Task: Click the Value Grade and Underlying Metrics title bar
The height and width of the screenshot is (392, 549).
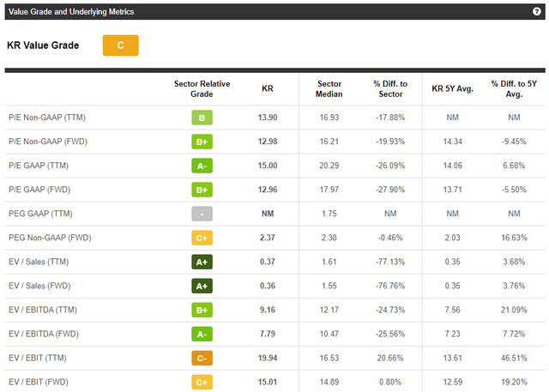Action: pos(72,12)
